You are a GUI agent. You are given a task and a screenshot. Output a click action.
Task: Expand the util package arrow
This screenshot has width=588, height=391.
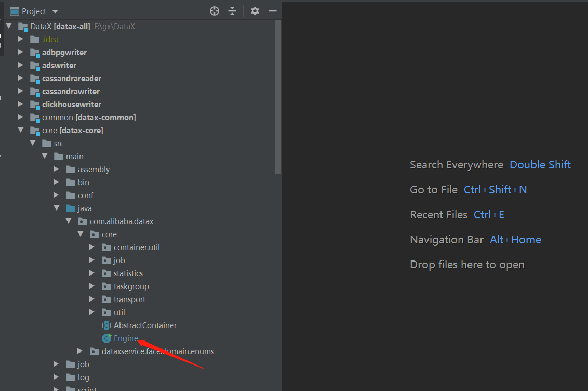coord(92,312)
